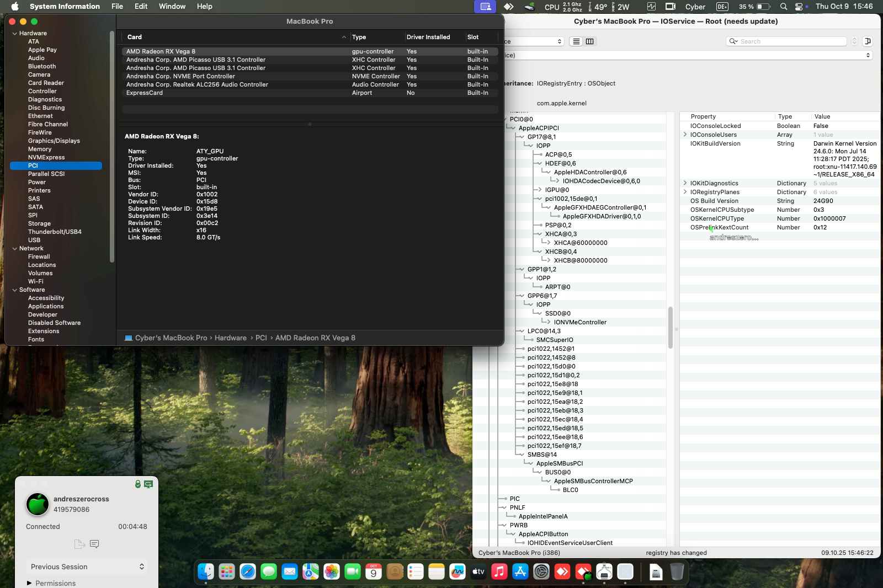Image resolution: width=883 pixels, height=588 pixels.
Task: Open Contacts from the Dock
Action: [x=395, y=572]
